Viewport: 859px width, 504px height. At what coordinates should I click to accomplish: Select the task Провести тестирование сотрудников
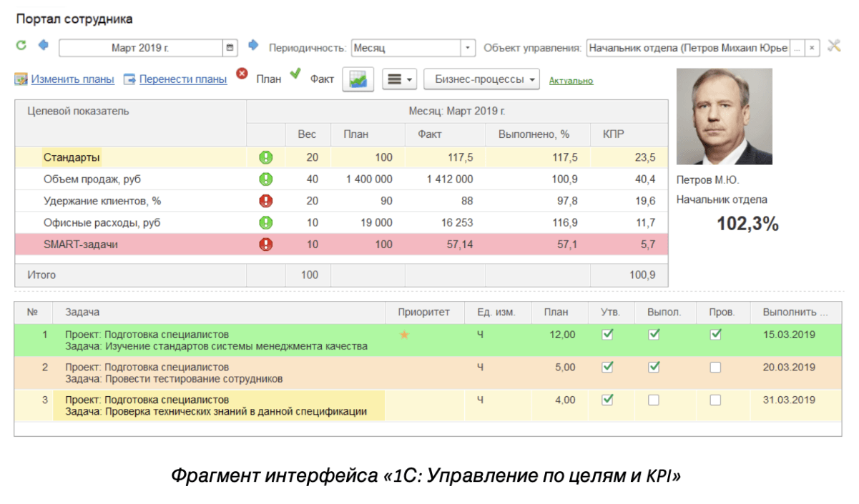pos(428,373)
